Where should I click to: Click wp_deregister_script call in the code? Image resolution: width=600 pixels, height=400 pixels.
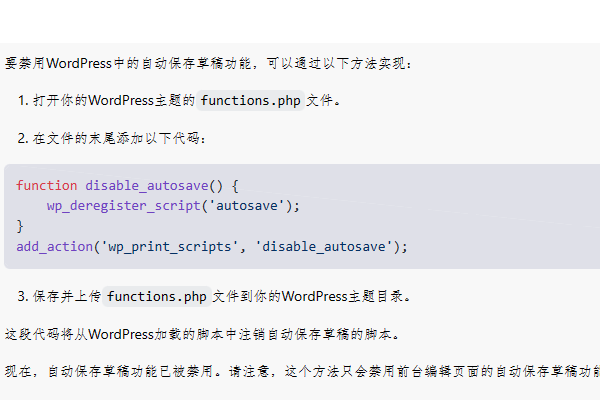124,206
